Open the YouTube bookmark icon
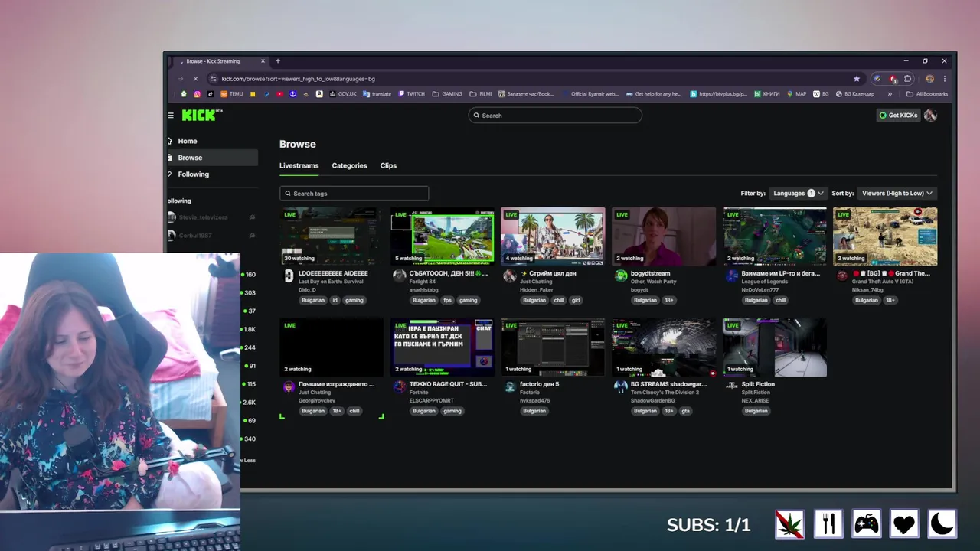980x551 pixels. click(x=279, y=94)
